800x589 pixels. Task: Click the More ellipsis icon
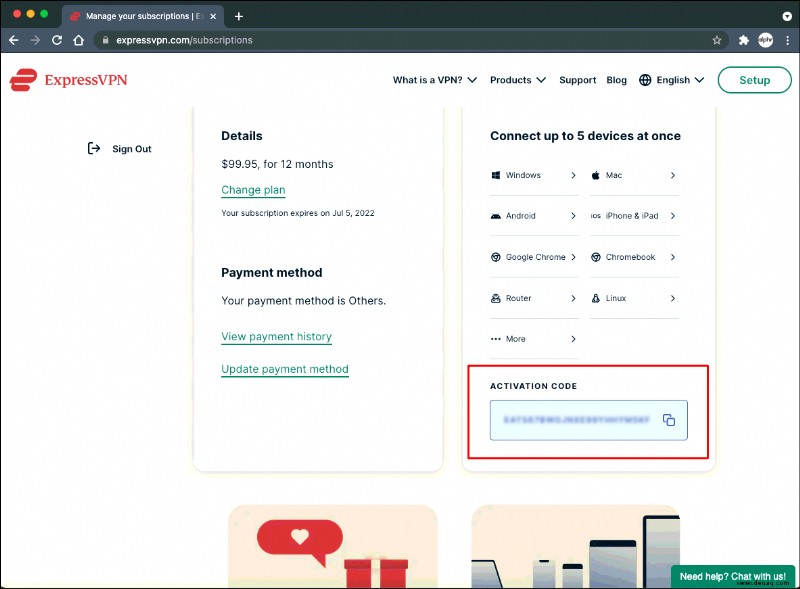click(x=495, y=339)
